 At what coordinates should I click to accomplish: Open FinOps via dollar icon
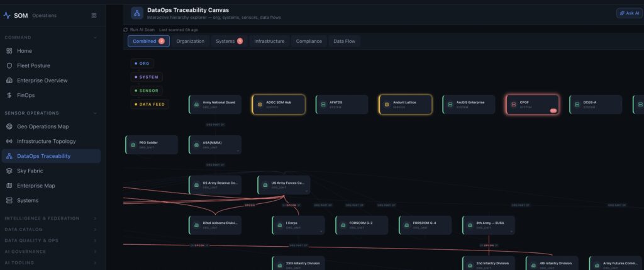(x=9, y=95)
